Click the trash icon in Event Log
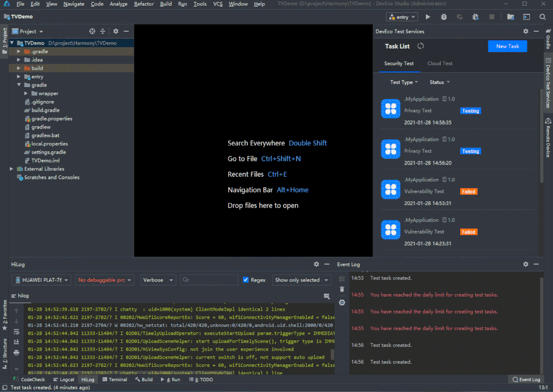553x392 pixels. pyautogui.click(x=342, y=290)
